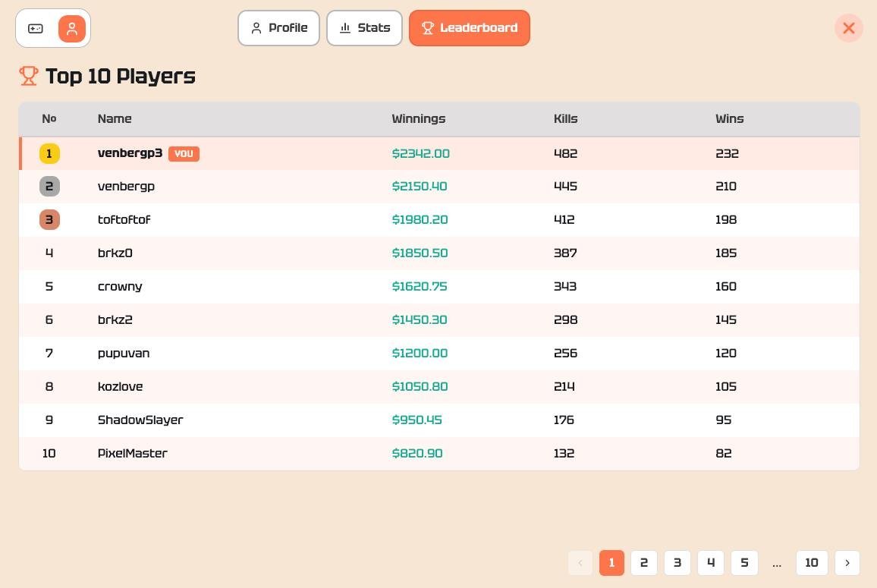This screenshot has height=588, width=877.
Task: Go to pagination page 3
Action: click(677, 563)
